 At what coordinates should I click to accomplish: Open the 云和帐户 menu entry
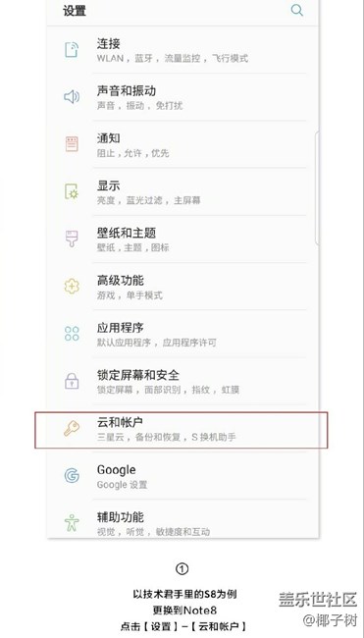[182, 430]
